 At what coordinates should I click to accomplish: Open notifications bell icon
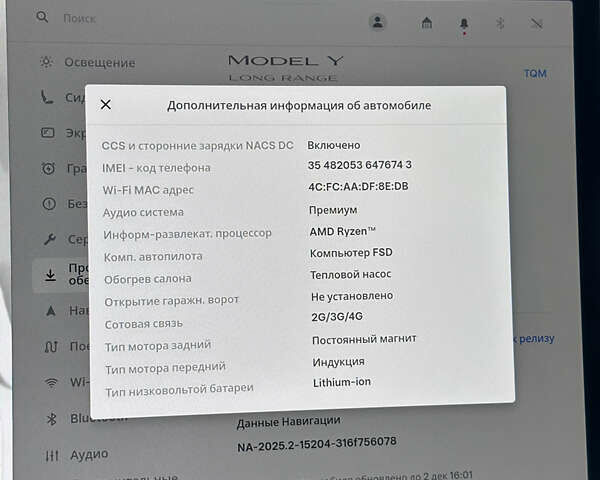(464, 23)
